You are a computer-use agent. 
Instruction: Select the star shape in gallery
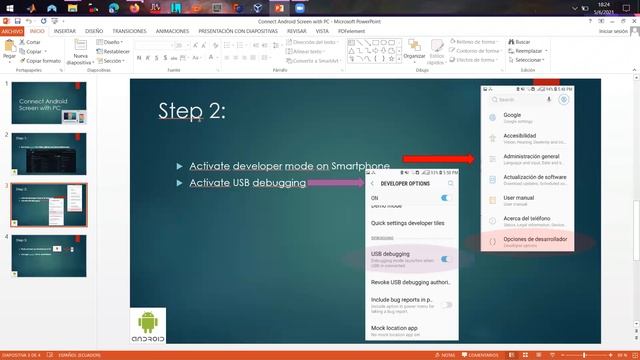[391, 59]
